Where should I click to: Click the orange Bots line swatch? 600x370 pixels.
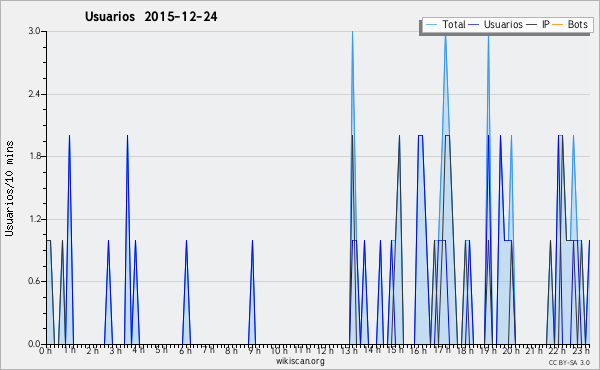click(558, 25)
